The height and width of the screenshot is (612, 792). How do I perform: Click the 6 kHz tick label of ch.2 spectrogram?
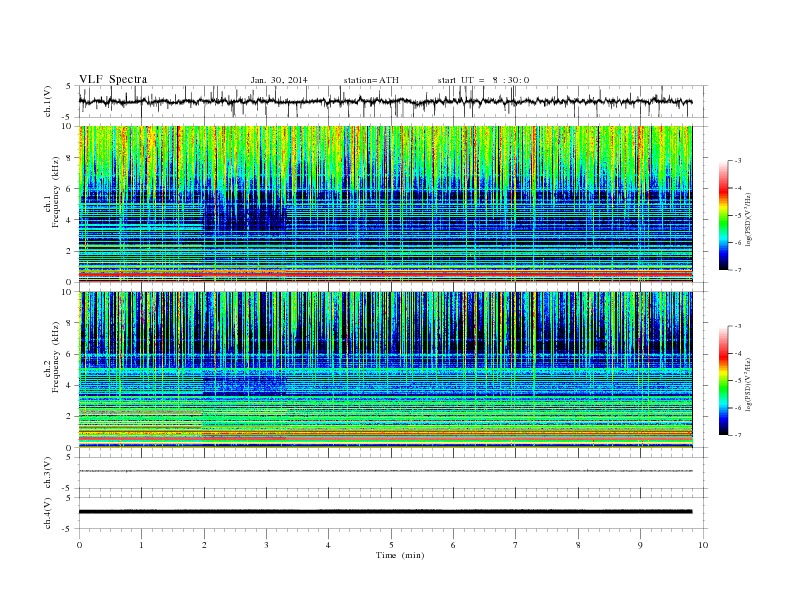pyautogui.click(x=69, y=354)
